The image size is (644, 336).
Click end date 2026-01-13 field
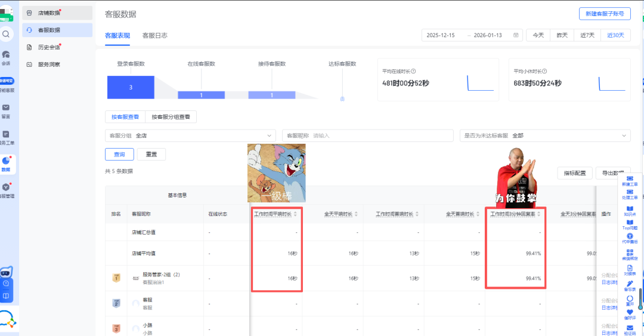click(488, 35)
